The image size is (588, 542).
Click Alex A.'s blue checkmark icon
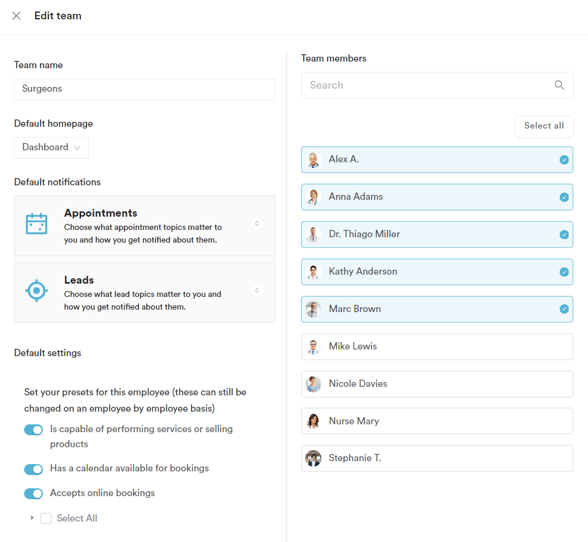point(564,160)
